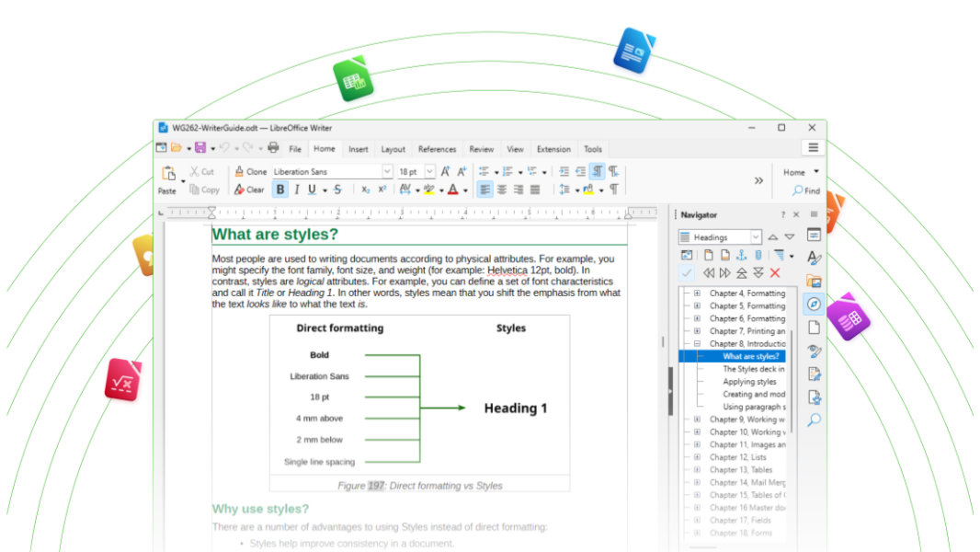The width and height of the screenshot is (980, 552).
Task: Open Accessibility Check deck in sidebar
Action: point(814,397)
